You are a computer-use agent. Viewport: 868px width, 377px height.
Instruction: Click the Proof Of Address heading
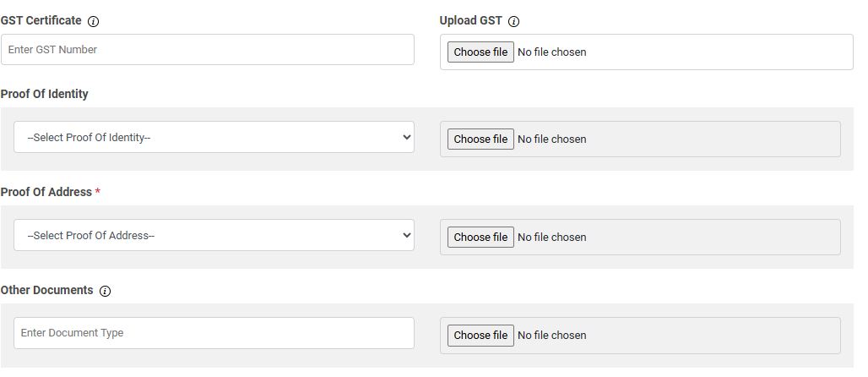[46, 192]
